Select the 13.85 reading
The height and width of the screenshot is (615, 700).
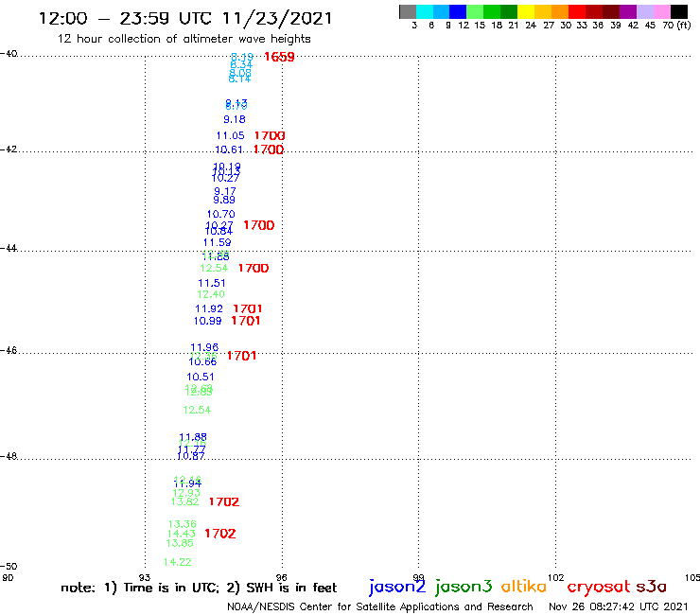pyautogui.click(x=180, y=543)
